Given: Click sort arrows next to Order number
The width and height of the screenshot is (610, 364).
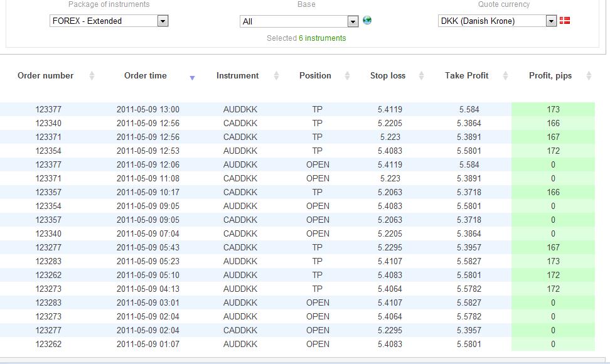Looking at the screenshot, I should click(x=92, y=76).
